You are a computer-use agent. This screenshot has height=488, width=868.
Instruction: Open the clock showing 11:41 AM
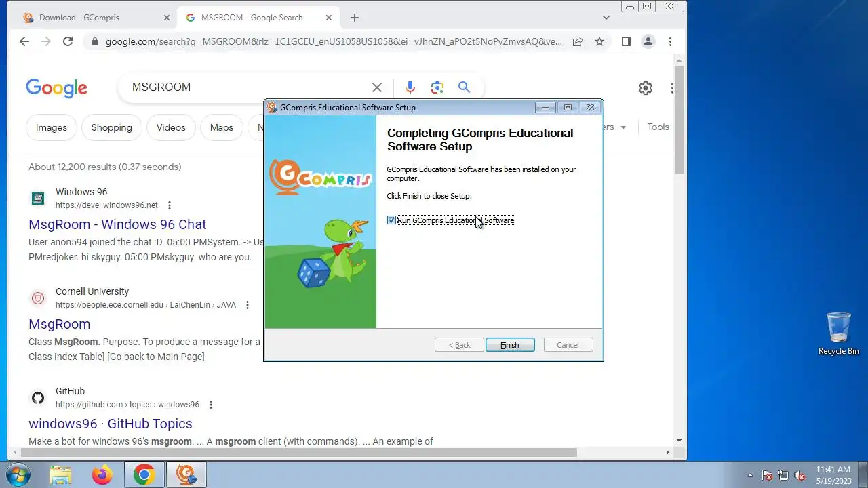833,474
